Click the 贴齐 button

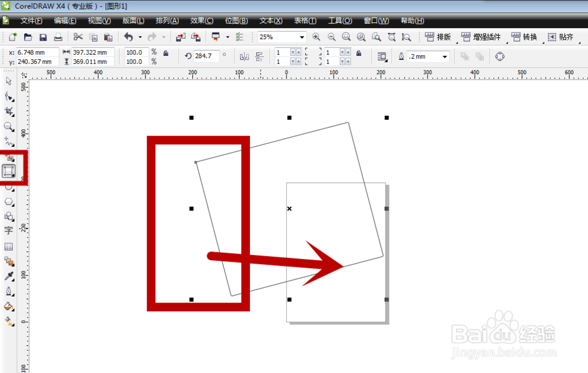560,37
